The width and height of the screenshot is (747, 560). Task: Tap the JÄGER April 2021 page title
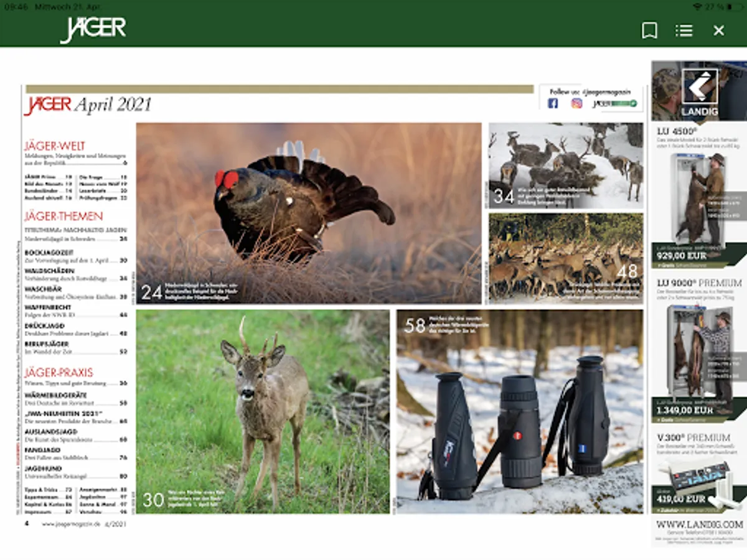87,105
